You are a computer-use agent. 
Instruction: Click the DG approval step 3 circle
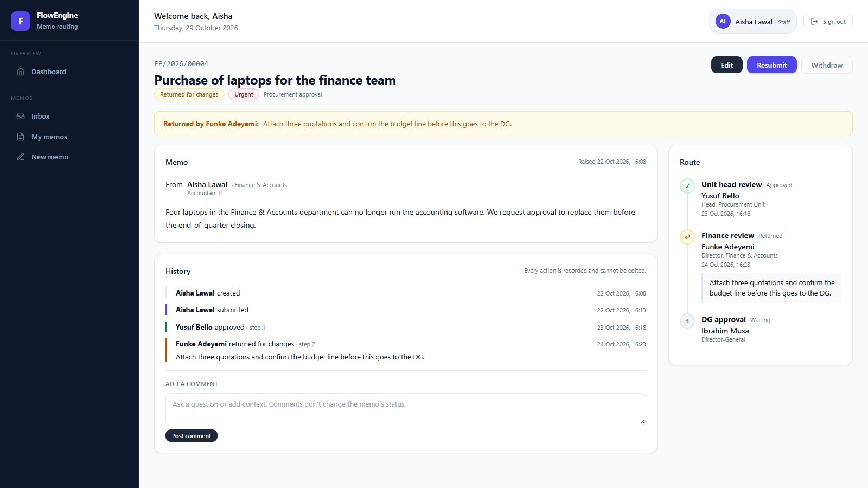(687, 321)
